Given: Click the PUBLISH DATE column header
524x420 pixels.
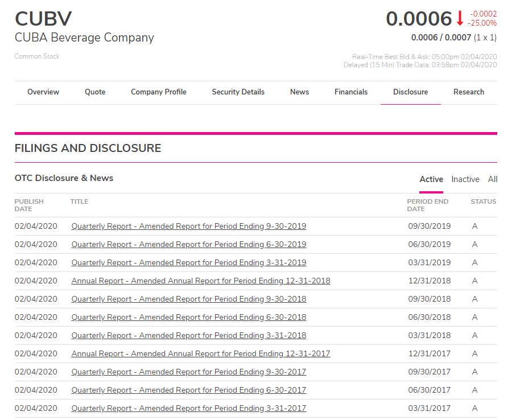Looking at the screenshot, I should tap(29, 205).
